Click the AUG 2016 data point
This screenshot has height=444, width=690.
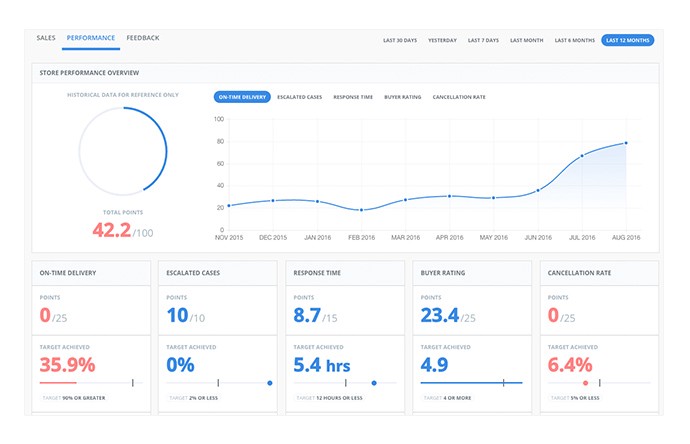coord(626,143)
